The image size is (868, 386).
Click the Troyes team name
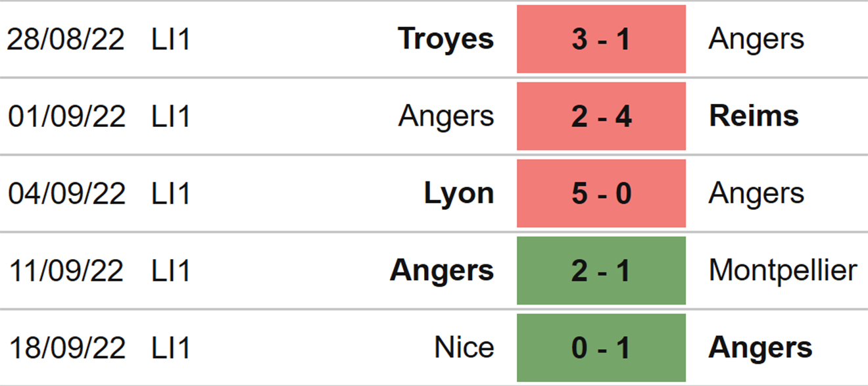(x=446, y=39)
